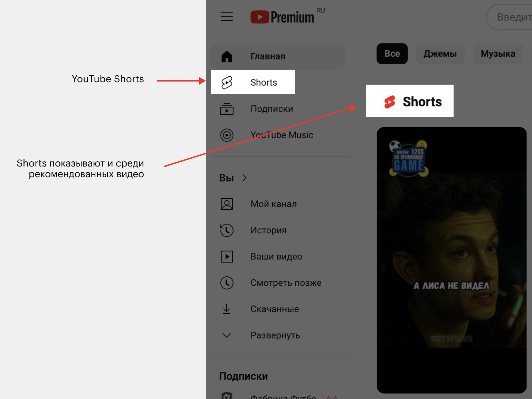Click the Ваши видео play icon
Screen dimensions: 532x399
227,257
